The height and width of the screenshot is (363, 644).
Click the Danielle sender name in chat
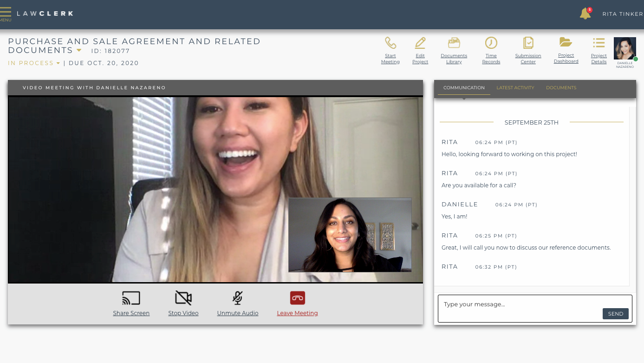(460, 205)
